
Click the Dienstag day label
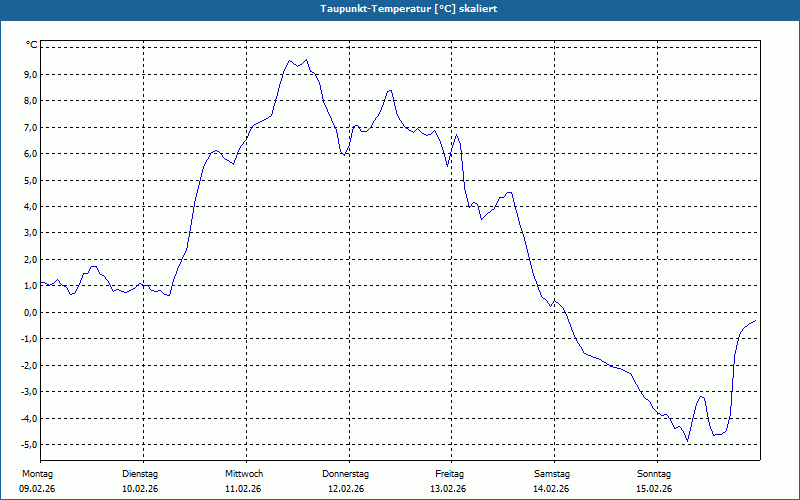(x=140, y=474)
